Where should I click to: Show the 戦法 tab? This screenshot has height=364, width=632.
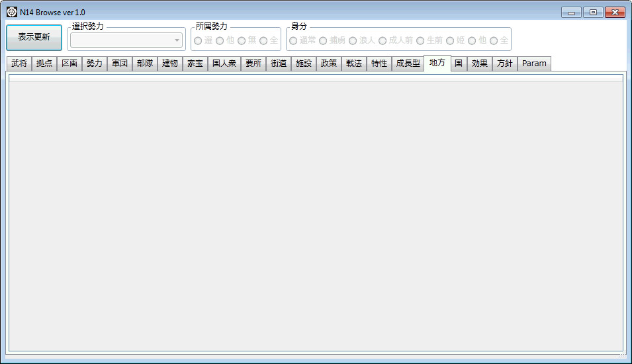pos(354,64)
